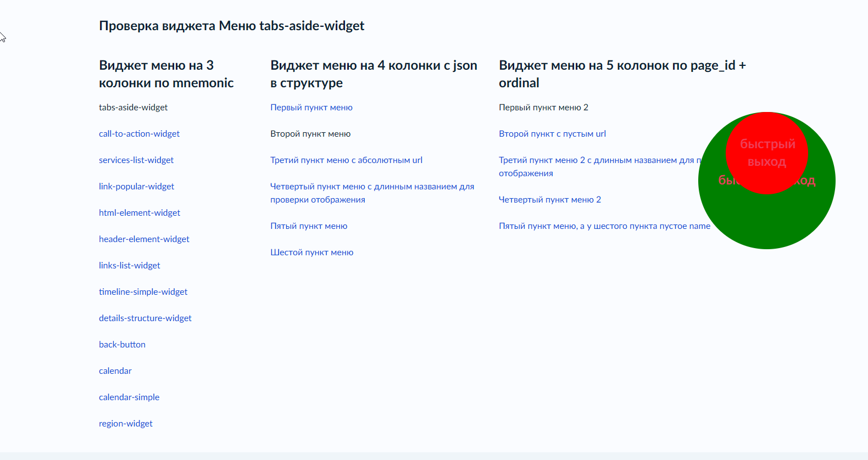Viewport: 868px width, 460px height.
Task: Select the calendar-simple link
Action: click(129, 397)
